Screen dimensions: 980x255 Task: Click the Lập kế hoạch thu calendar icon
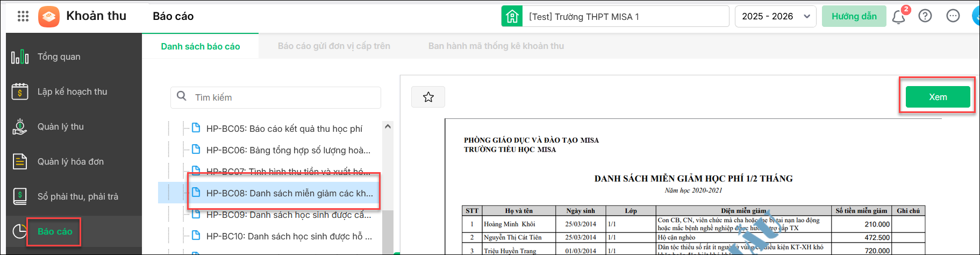click(20, 91)
